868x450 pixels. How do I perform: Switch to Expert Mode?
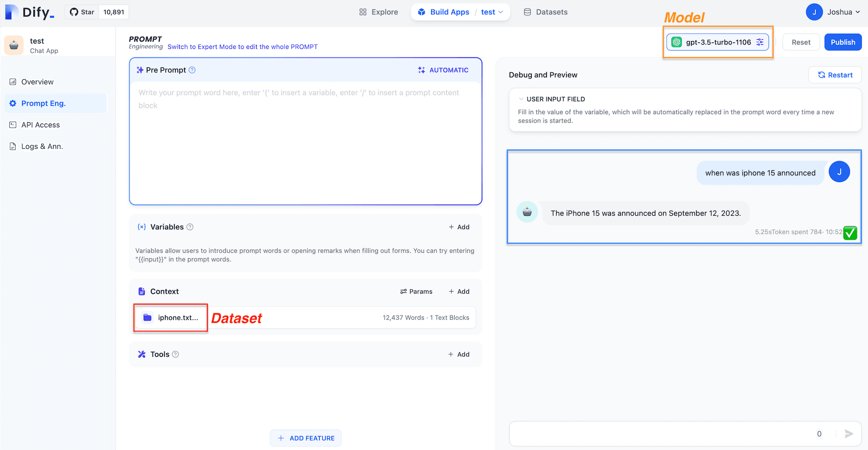coord(242,47)
